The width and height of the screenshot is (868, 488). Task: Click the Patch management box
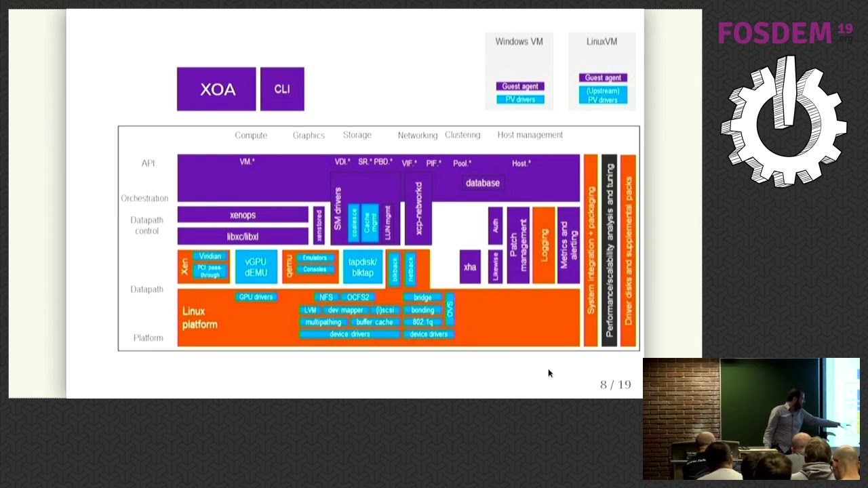[518, 245]
